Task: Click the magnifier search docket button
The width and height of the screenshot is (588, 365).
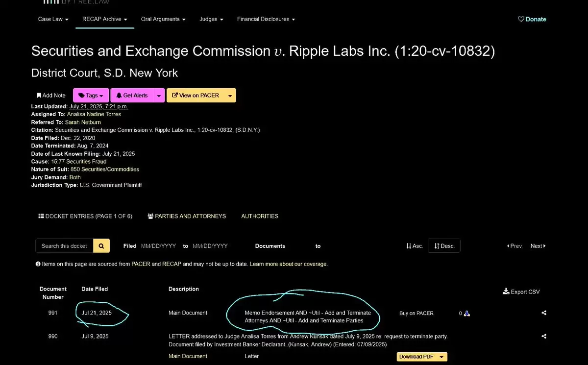Action: pyautogui.click(x=101, y=246)
